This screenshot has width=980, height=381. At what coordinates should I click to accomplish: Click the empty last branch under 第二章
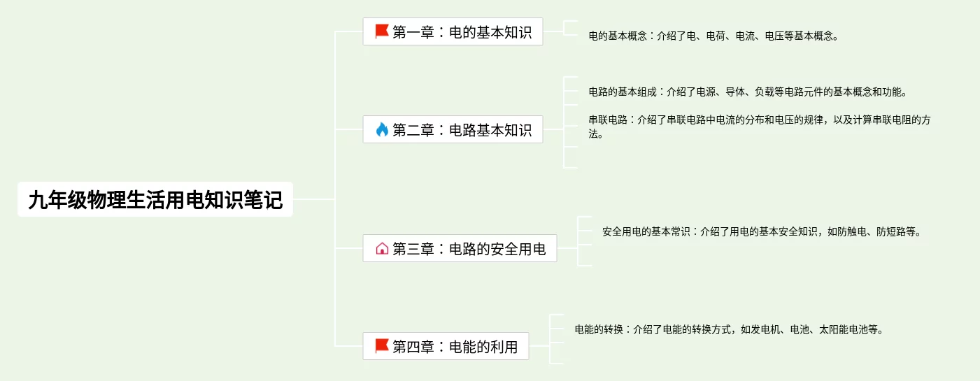[571, 168]
